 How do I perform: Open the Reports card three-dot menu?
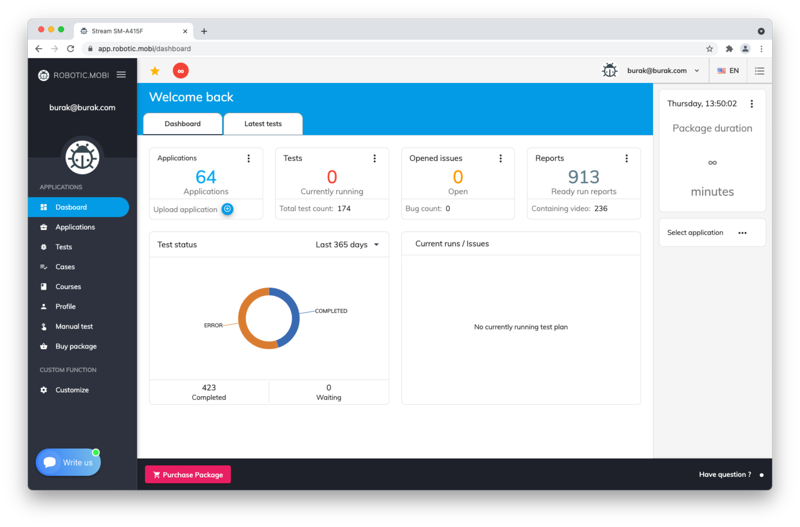pyautogui.click(x=627, y=158)
